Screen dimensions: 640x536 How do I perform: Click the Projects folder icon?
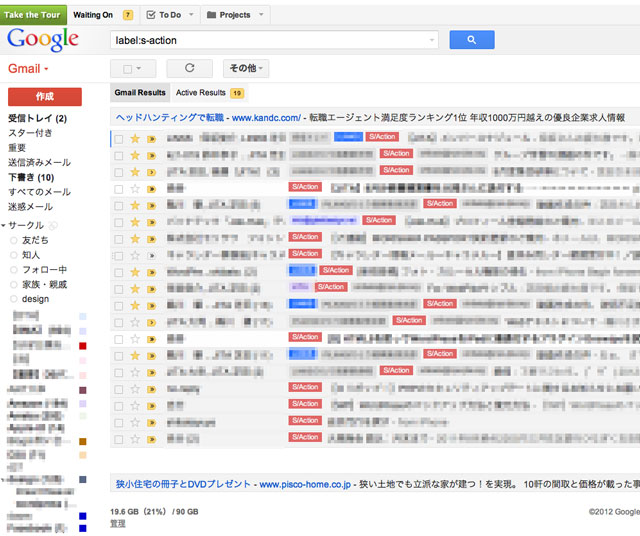(x=211, y=15)
